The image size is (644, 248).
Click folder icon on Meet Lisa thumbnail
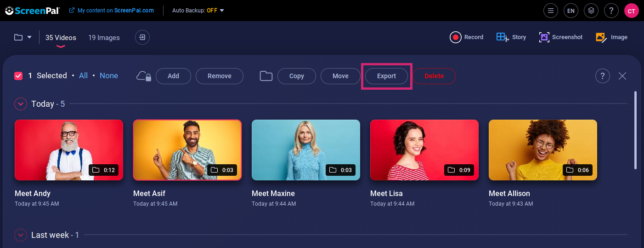coord(451,170)
